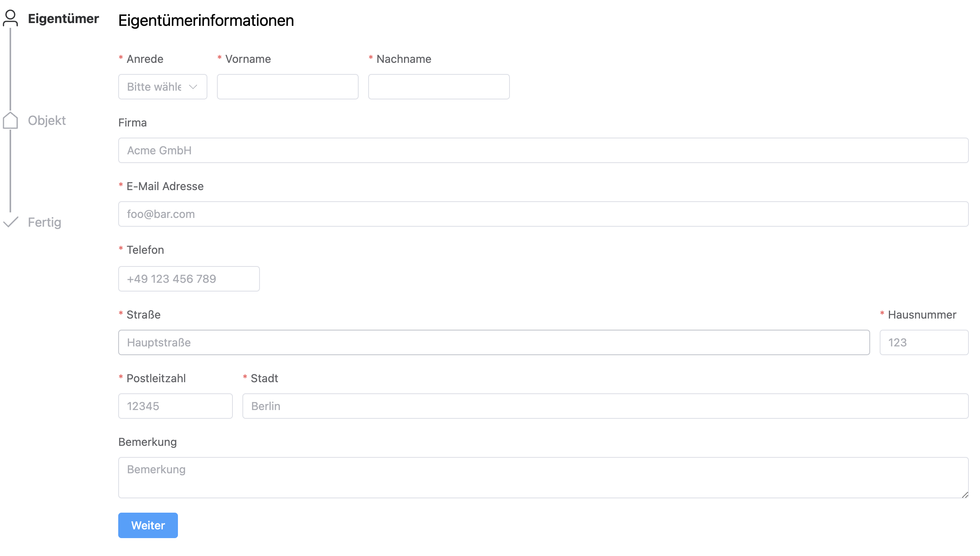Screen dimensions: 980x556
Task: Focus the Vorname input field
Action: point(287,87)
